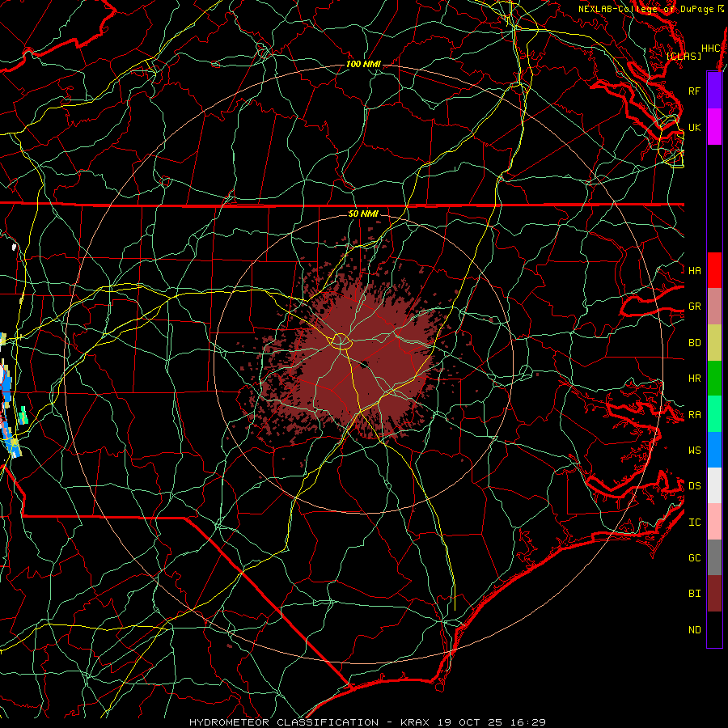Click the HYDROMETEOR CLASSIFICATION title text

tap(284, 722)
